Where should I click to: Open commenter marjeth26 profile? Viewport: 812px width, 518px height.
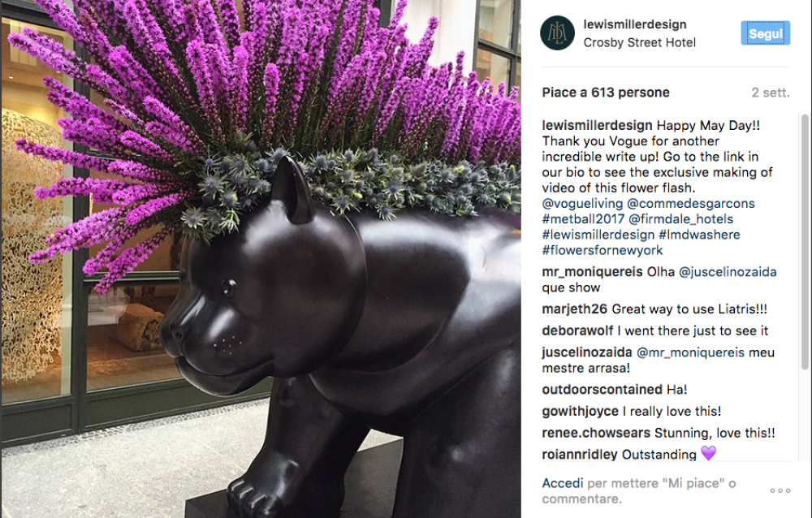tap(574, 309)
